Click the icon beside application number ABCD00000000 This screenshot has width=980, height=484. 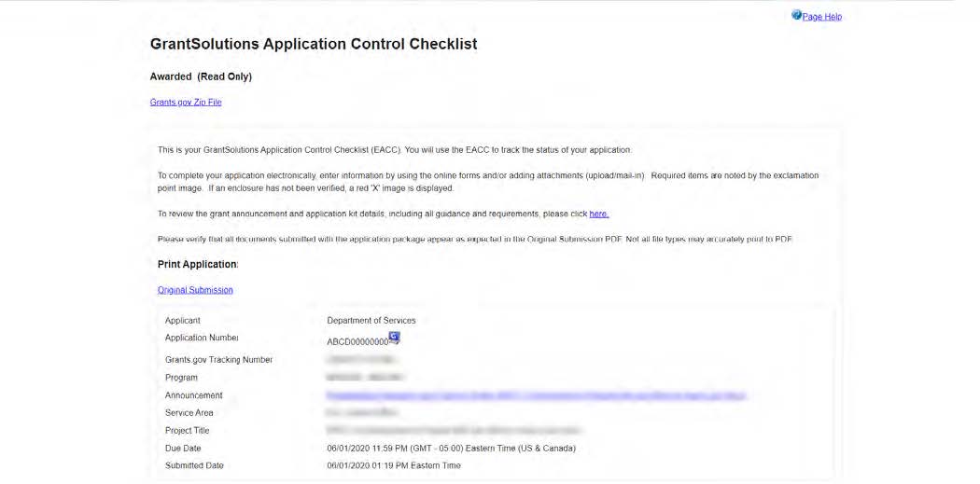[394, 338]
